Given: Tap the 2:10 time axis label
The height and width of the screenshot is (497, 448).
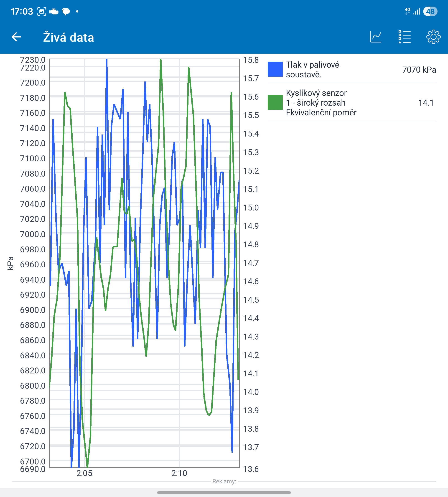Looking at the screenshot, I should 179,473.
